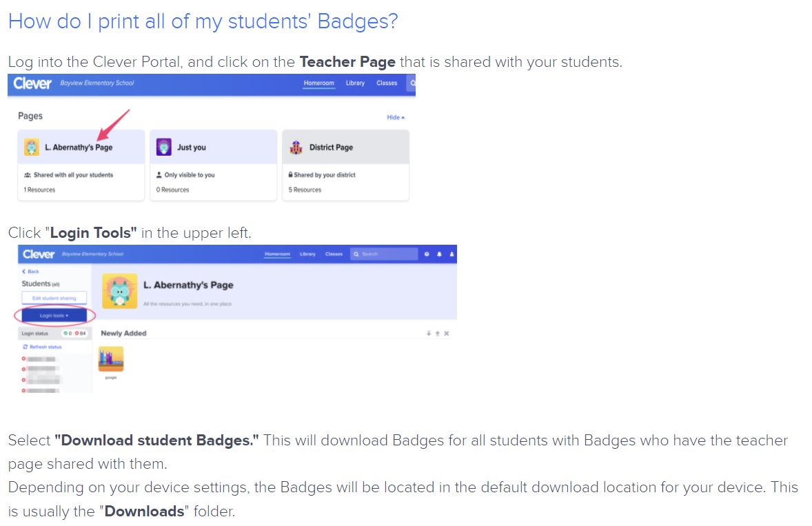Click the help question mark icon in Clever header
This screenshot has height=526, width=812.
tap(427, 254)
